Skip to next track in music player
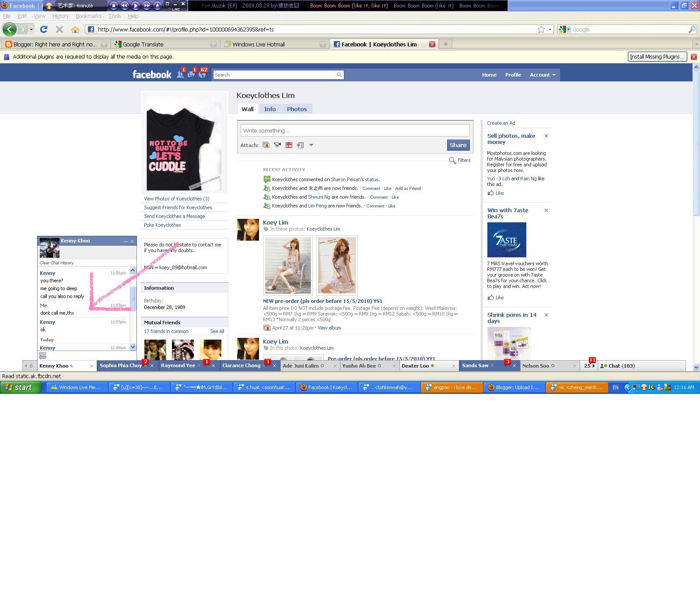Image resolution: width=700 pixels, height=600 pixels. (146, 5)
